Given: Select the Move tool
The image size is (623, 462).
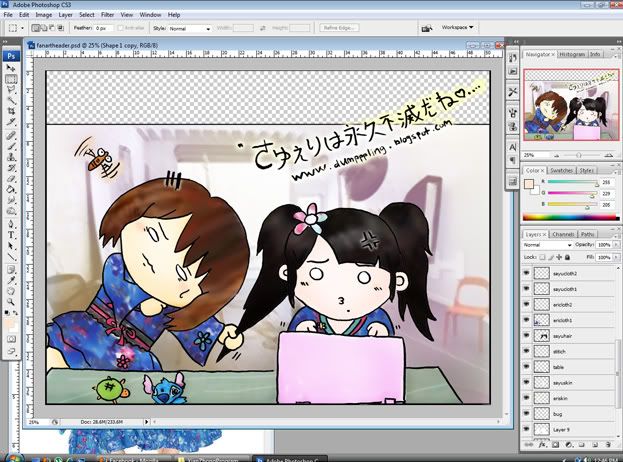Looking at the screenshot, I should (11, 68).
